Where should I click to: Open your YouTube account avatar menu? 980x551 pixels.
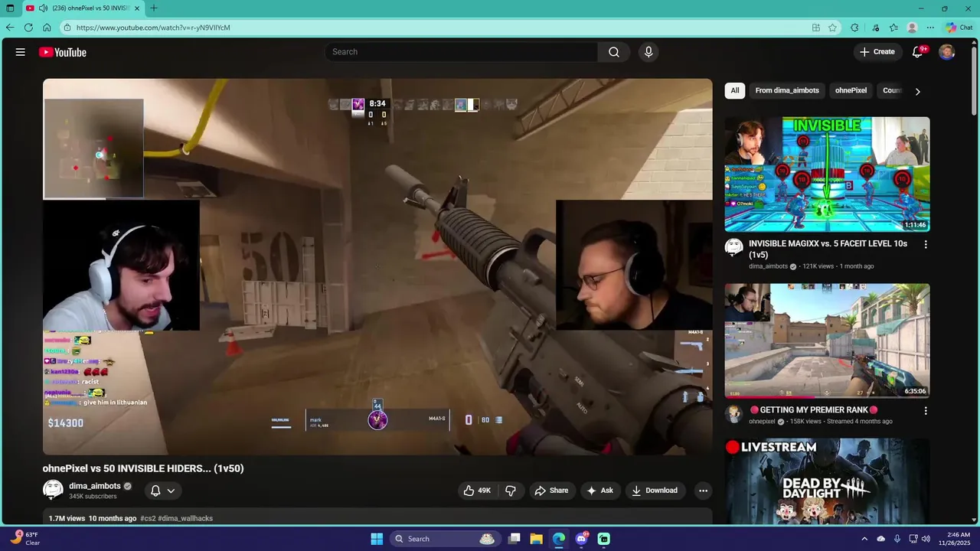(947, 52)
